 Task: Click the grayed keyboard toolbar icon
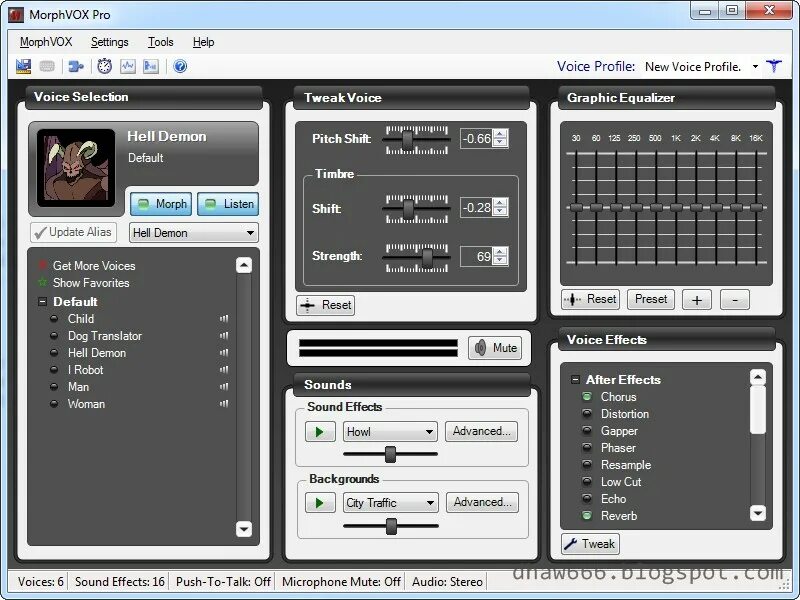47,66
